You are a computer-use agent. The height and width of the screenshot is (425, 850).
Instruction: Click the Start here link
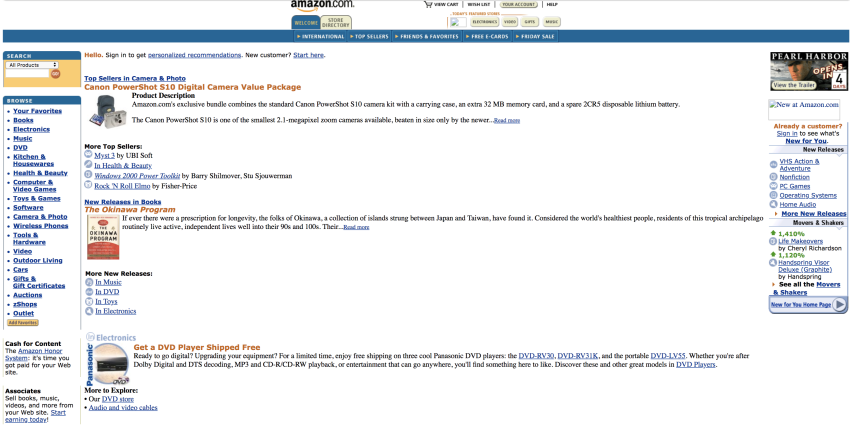[308, 55]
